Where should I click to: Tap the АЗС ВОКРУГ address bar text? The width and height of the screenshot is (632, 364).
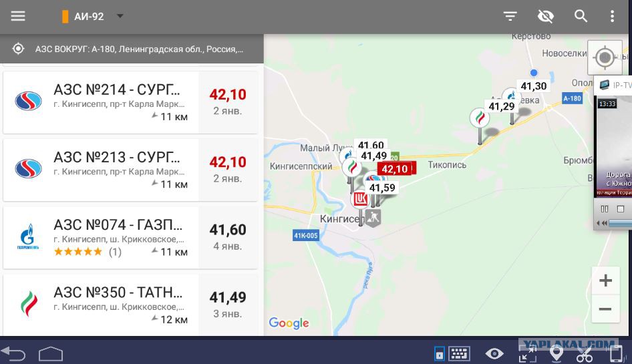pos(139,49)
